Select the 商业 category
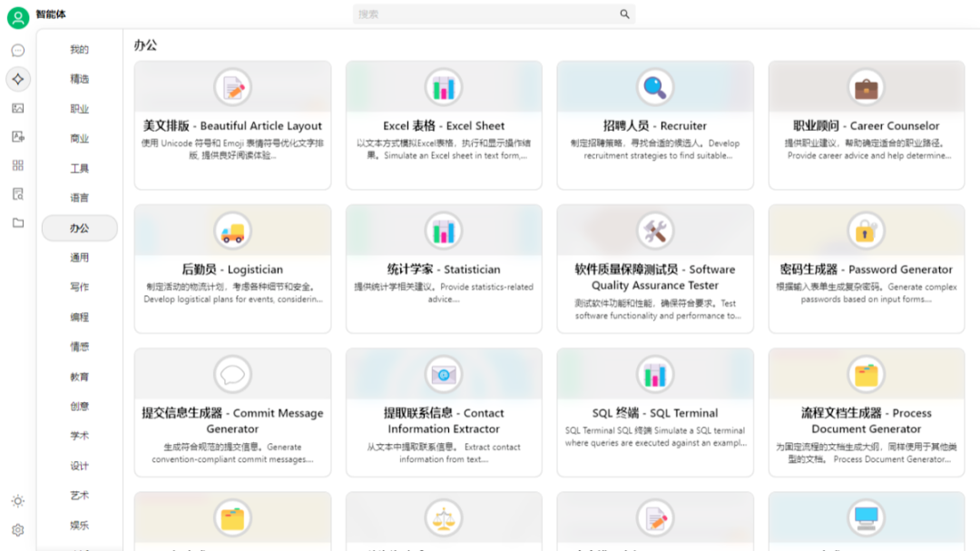Viewport: 980px width, 551px height. (79, 138)
